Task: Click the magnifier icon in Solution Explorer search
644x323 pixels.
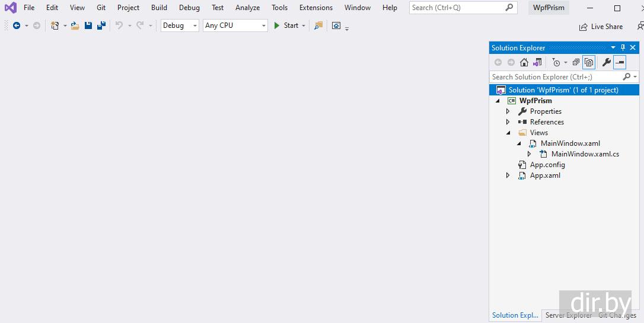Action: 626,76
